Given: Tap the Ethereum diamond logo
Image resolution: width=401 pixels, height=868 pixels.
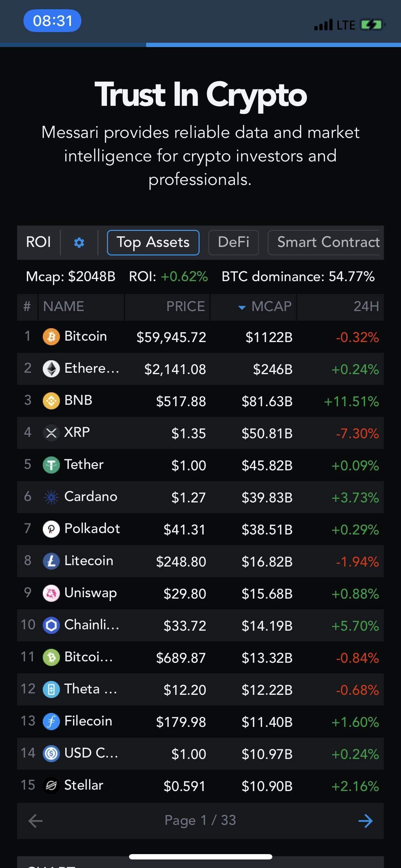Looking at the screenshot, I should pos(51,369).
